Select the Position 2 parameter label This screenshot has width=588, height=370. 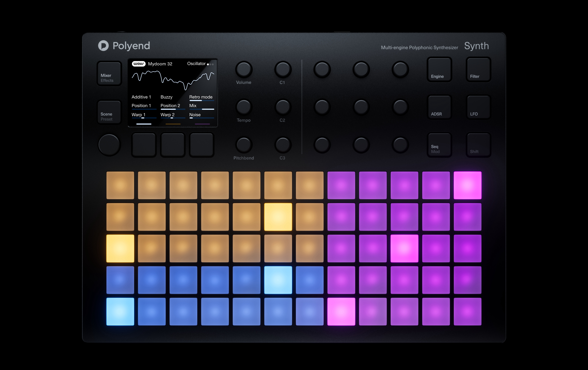coord(170,105)
